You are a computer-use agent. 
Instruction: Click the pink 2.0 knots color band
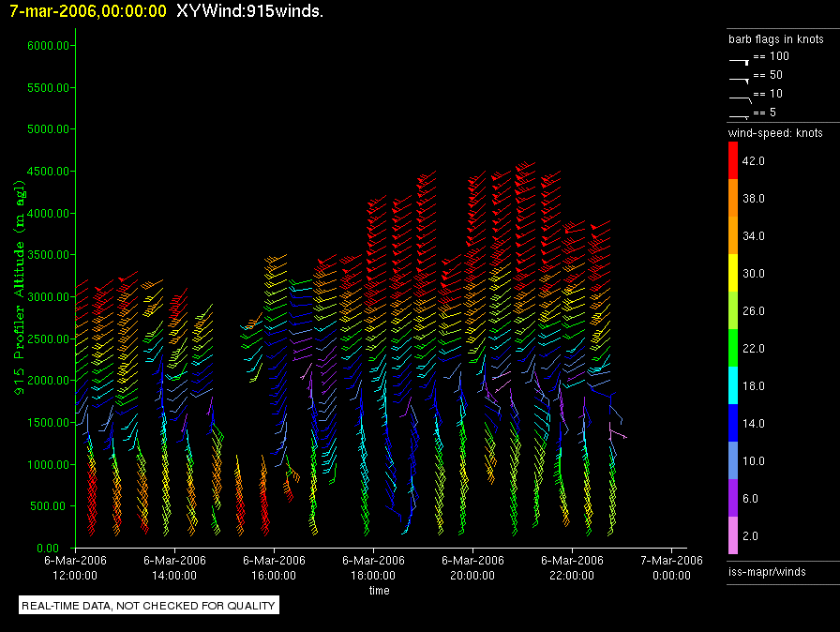click(733, 536)
